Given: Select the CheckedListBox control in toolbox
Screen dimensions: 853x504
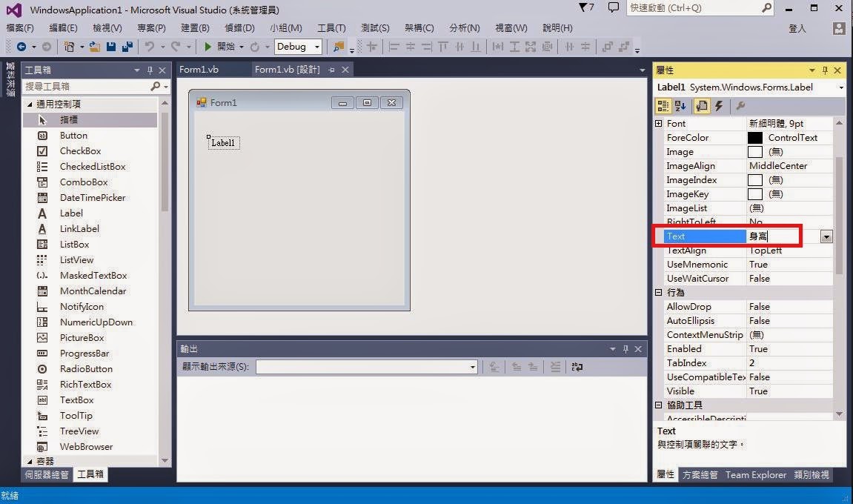Looking at the screenshot, I should [93, 167].
